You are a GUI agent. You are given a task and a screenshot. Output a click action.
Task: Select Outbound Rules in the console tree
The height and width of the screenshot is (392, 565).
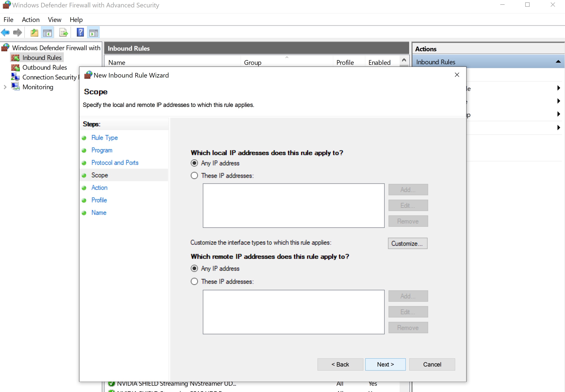click(x=45, y=68)
